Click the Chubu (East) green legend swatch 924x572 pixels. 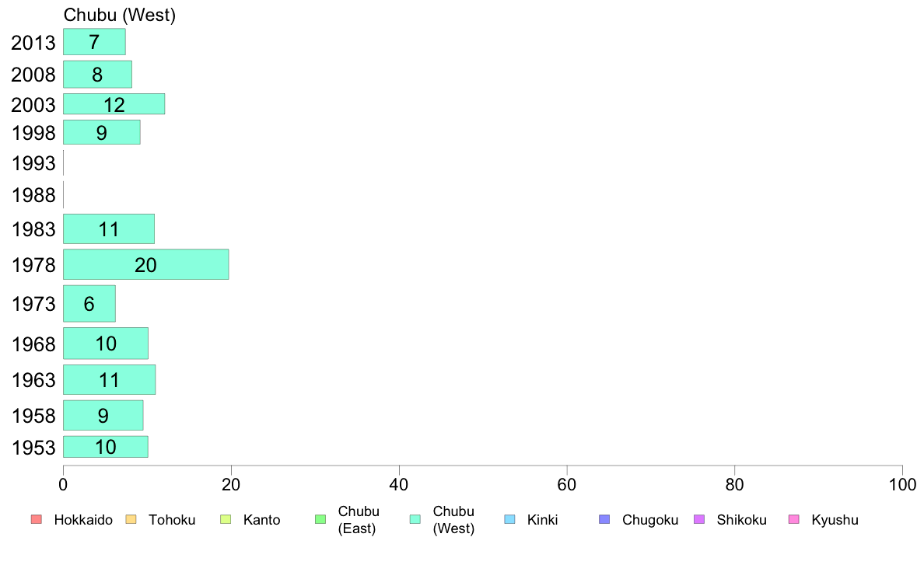tap(320, 519)
